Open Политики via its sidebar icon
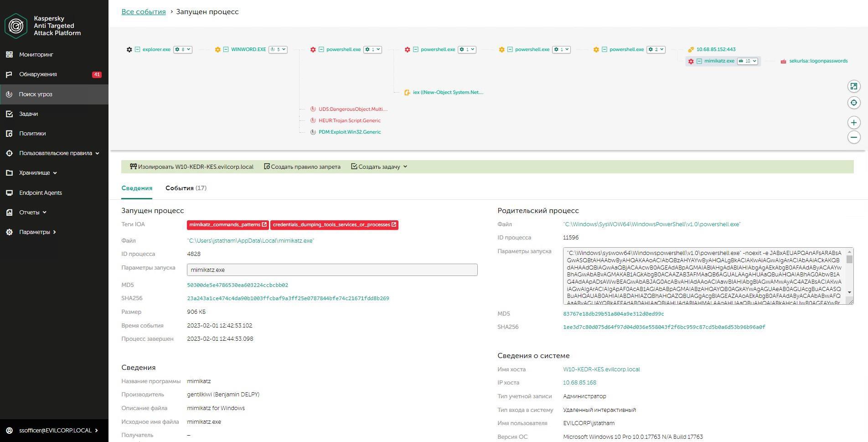 (9, 134)
